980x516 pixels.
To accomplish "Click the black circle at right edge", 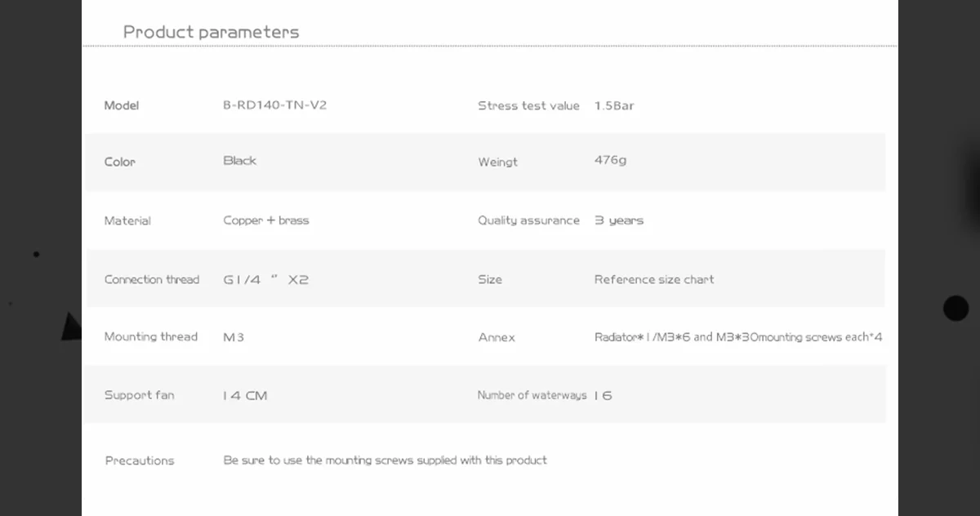I will (955, 309).
